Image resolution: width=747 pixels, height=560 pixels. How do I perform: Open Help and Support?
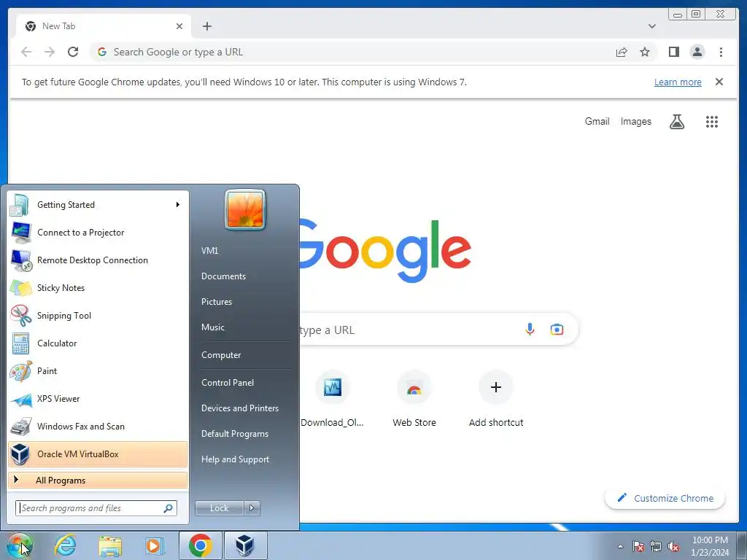[x=235, y=459]
